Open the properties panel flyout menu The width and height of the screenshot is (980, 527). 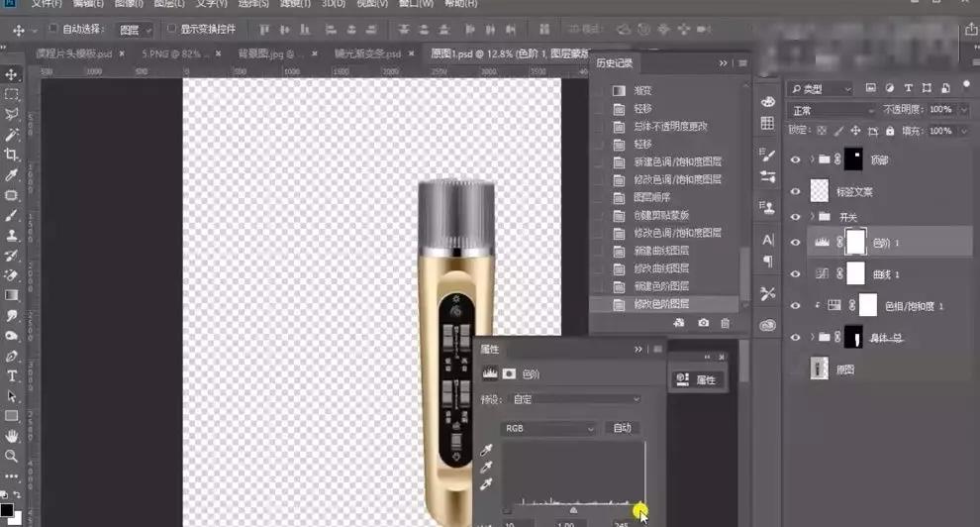[657, 350]
